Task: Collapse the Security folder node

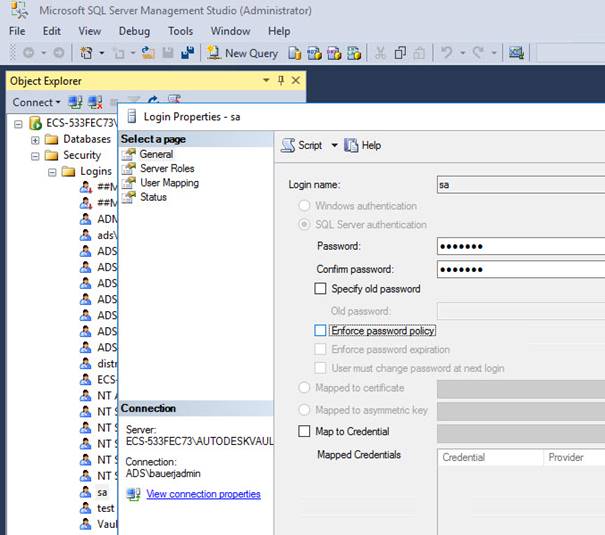Action: coord(36,155)
